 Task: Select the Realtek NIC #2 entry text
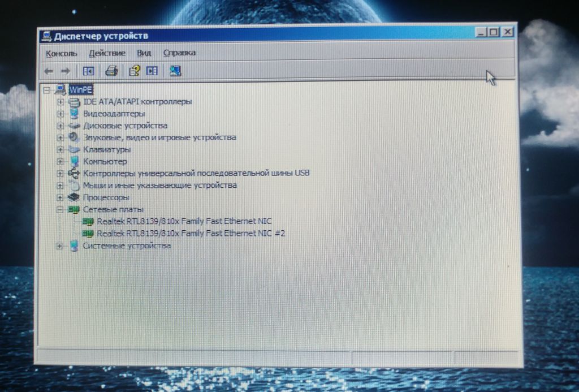191,234
